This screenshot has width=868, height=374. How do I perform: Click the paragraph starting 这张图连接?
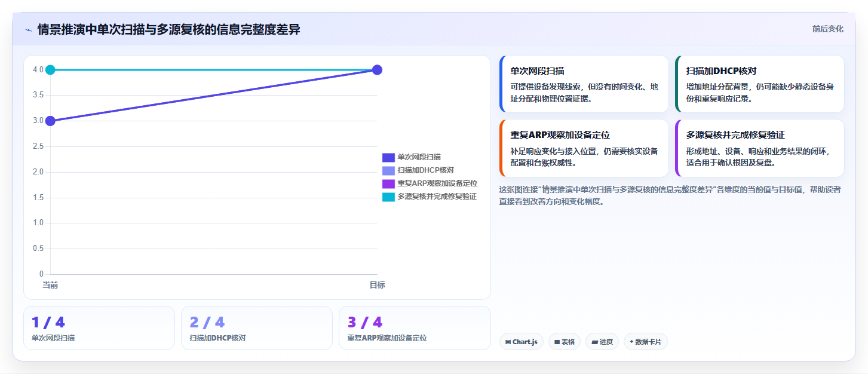pyautogui.click(x=670, y=195)
